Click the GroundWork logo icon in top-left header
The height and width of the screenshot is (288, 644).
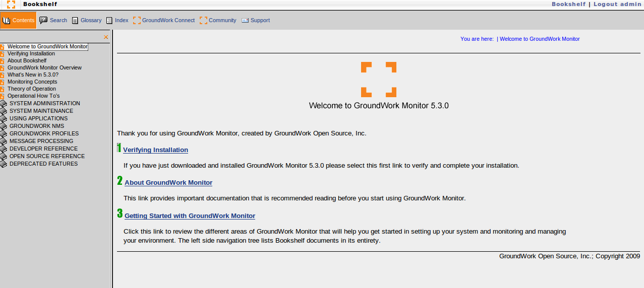pyautogui.click(x=11, y=5)
